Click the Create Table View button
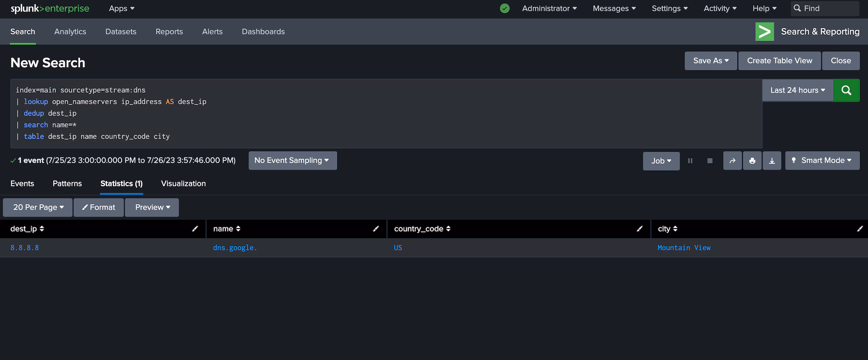This screenshot has width=868, height=360. point(779,61)
